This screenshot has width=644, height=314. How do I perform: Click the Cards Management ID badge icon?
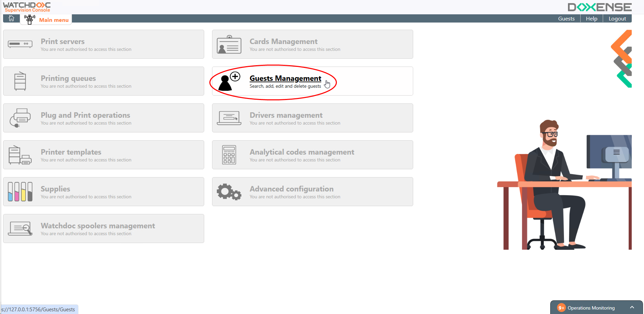click(x=229, y=44)
